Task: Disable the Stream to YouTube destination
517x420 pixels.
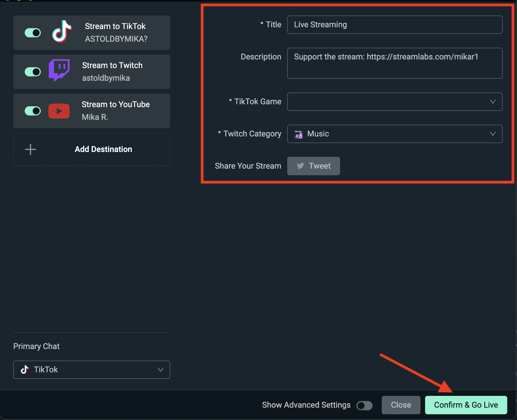Action: pyautogui.click(x=32, y=111)
